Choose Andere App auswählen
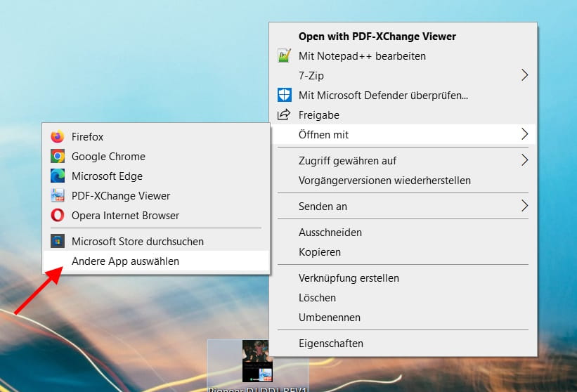Screen dimensions: 577x392 click(156, 261)
